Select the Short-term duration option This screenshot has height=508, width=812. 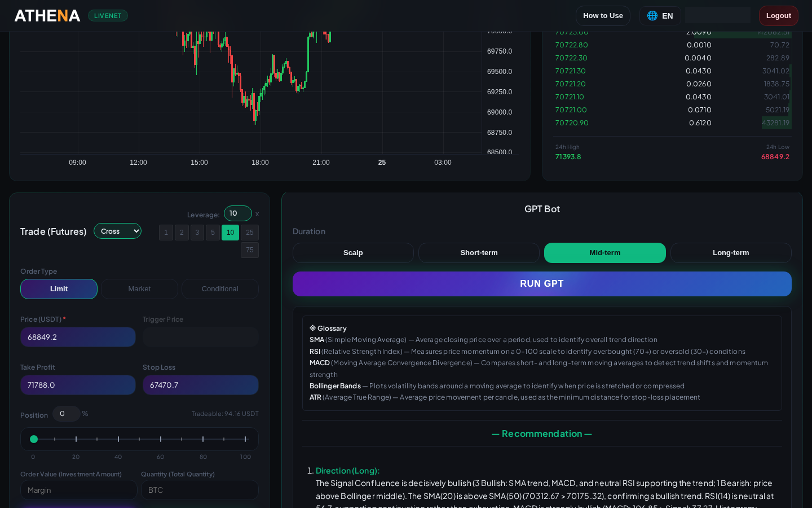coord(479,253)
